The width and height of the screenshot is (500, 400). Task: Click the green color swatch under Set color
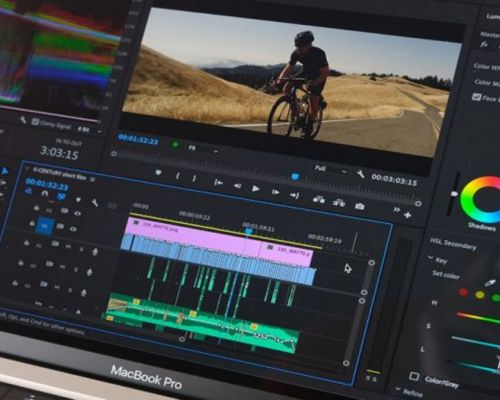coord(495,297)
